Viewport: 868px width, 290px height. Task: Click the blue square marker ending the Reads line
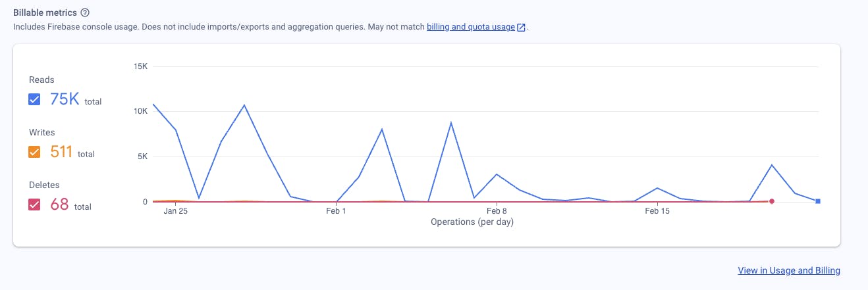tap(818, 201)
